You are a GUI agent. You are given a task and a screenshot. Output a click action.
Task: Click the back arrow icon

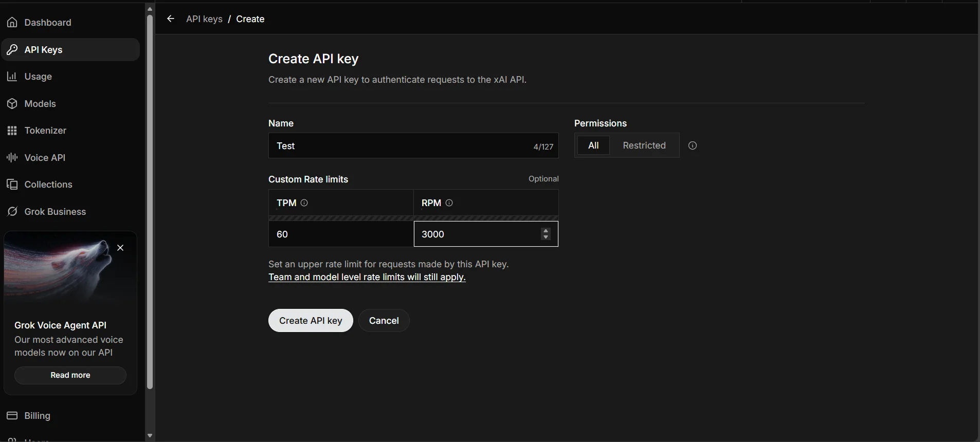pos(171,19)
